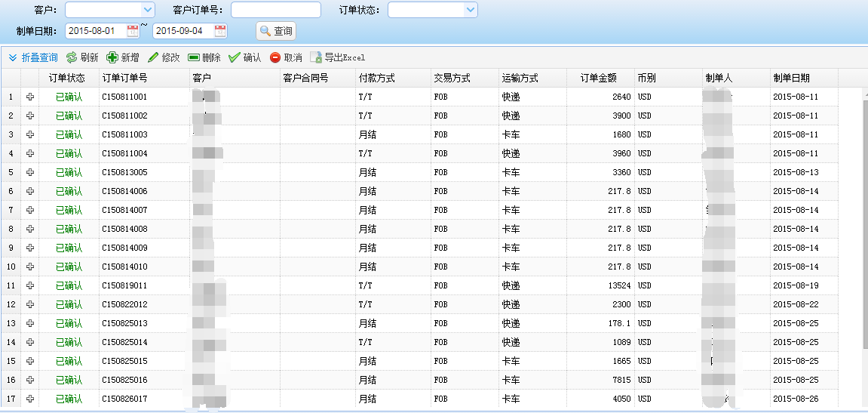Viewport: 868px width, 413px height.
Task: Click the 取消 red cancel icon
Action: tap(275, 57)
